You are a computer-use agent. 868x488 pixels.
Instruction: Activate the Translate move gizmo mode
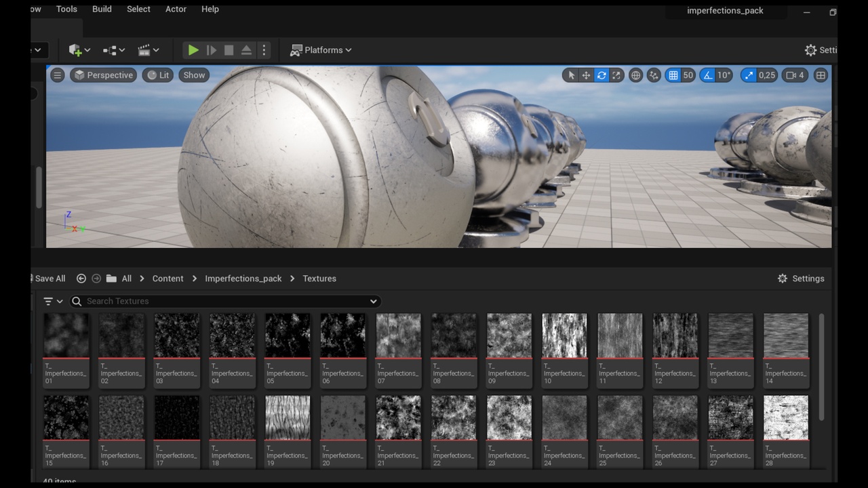(586, 75)
